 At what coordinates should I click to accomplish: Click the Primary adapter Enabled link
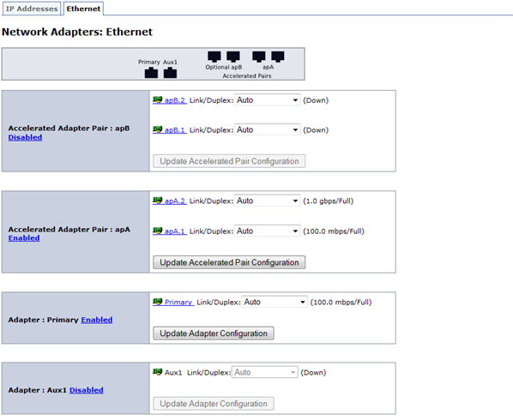click(x=97, y=320)
